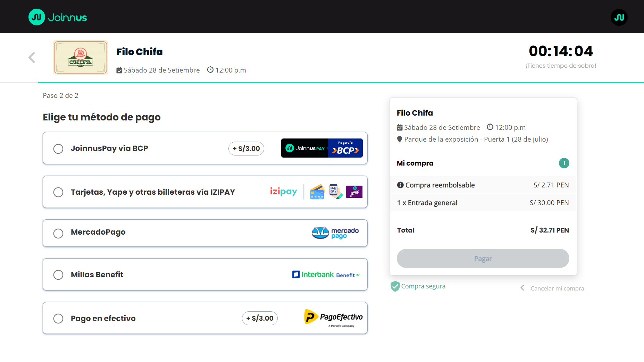
Task: Click the izipay logo
Action: tap(283, 192)
